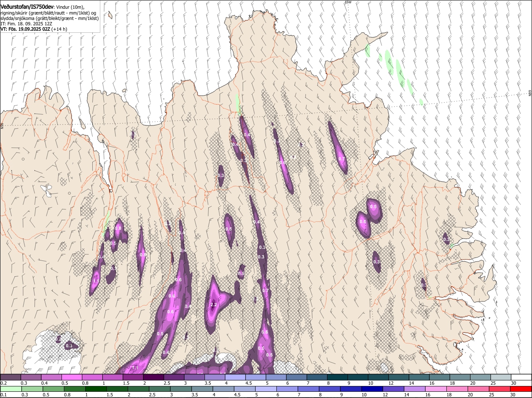The height and width of the screenshot is (398, 532).
Task: Click the map title 'Veðurstofan/IS750dev'
Action: tap(27, 7)
